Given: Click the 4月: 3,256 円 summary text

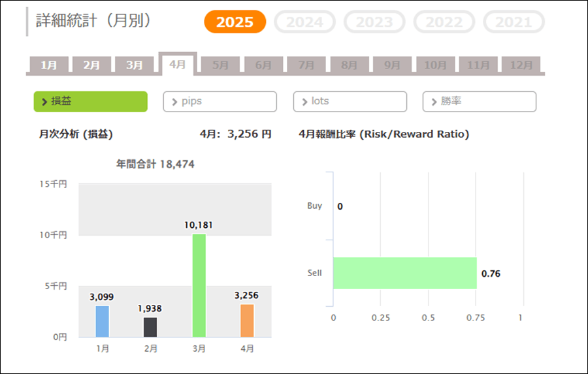Looking at the screenshot, I should [x=235, y=134].
